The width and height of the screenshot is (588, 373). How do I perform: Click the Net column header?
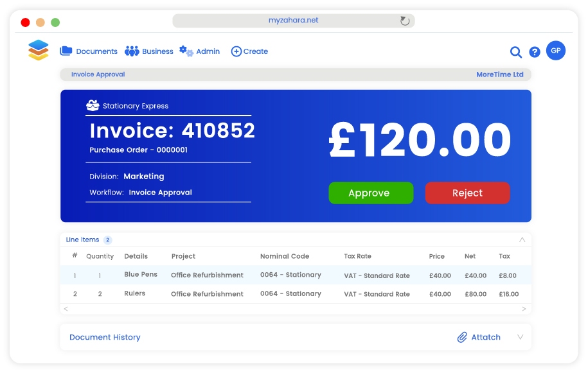tap(470, 256)
